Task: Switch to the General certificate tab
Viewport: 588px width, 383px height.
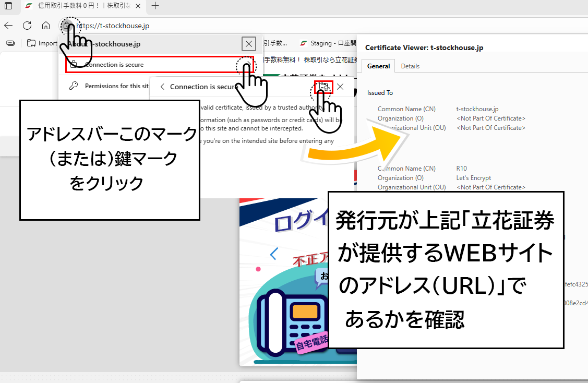Action: [378, 66]
